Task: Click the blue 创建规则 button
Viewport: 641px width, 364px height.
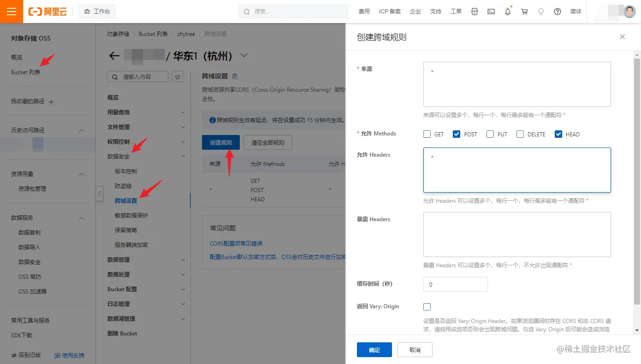Action: click(221, 143)
